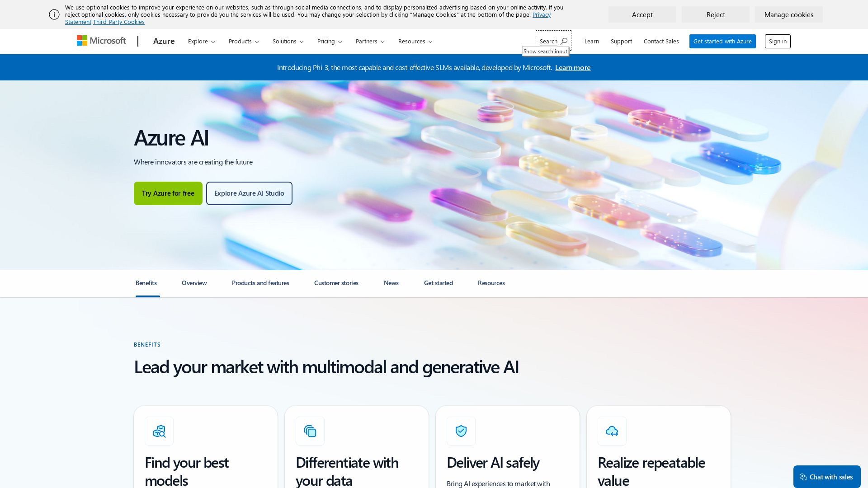This screenshot has width=868, height=488.
Task: Expand the Partners menu
Action: 370,41
